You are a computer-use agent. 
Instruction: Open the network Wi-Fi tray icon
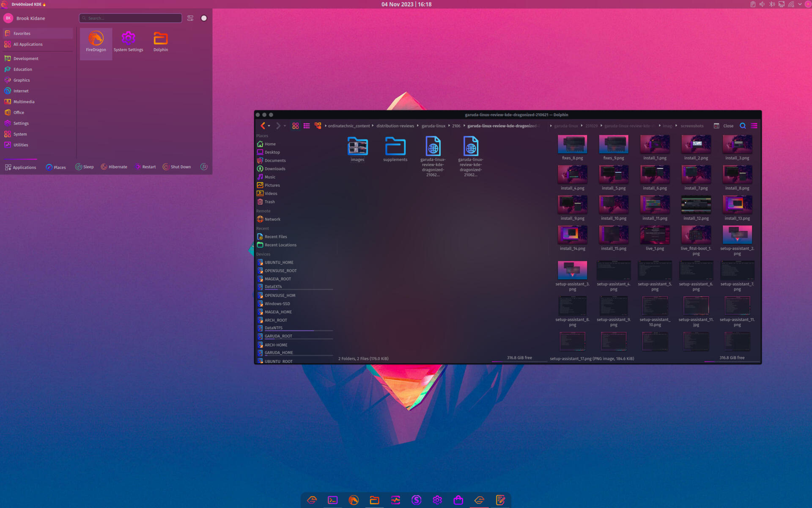point(791,4)
